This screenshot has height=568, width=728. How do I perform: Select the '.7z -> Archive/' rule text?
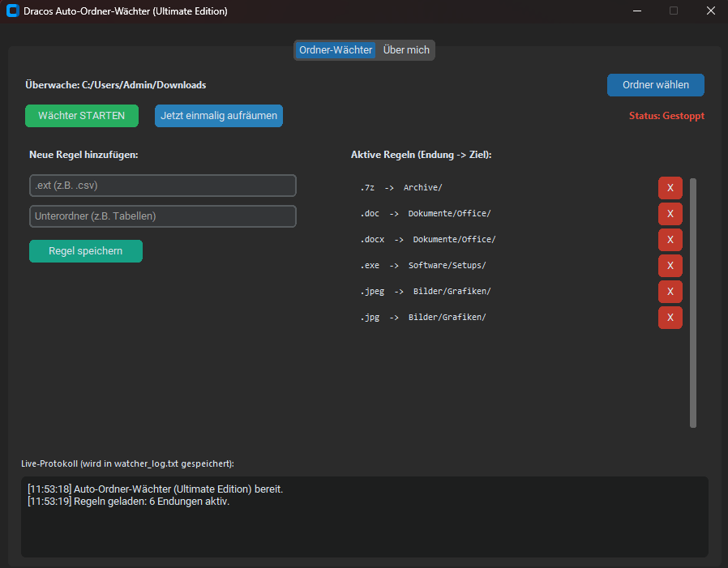tap(401, 187)
